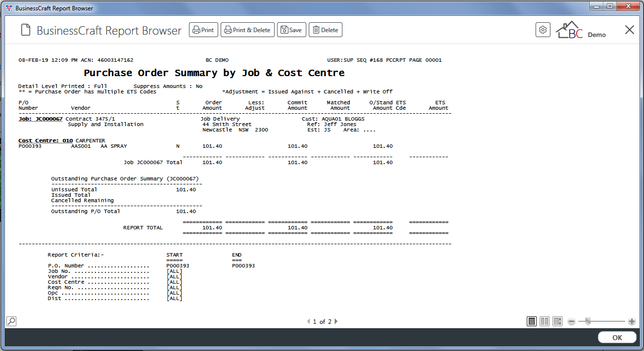The height and width of the screenshot is (351, 644).
Task: Click "Cost Centre: 010" heading
Action: [46, 141]
